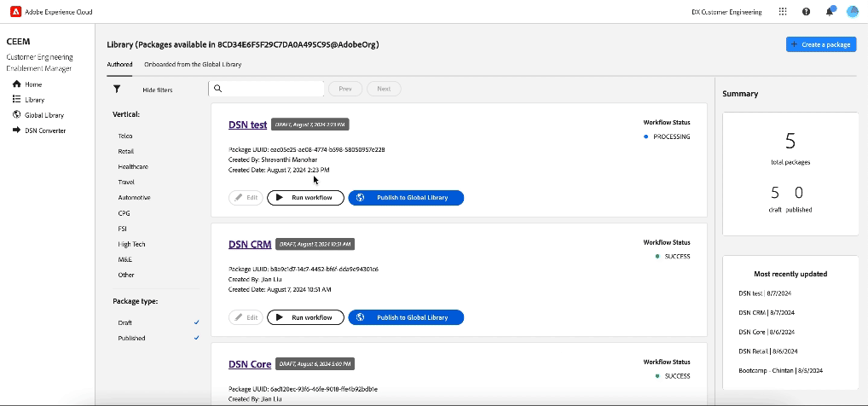Click the Adobe logo icon
Viewport: 868px width, 406px height.
pos(14,12)
